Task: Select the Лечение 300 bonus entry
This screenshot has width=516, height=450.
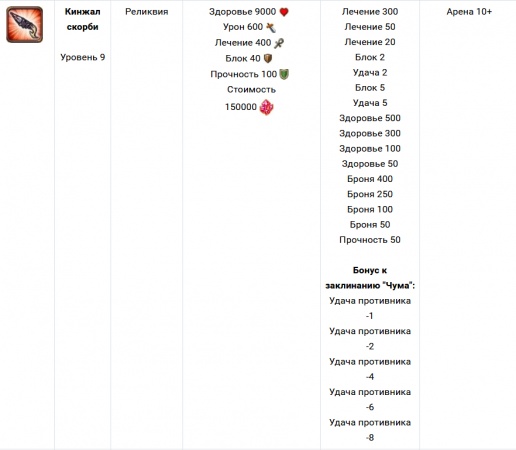Action: click(x=370, y=12)
